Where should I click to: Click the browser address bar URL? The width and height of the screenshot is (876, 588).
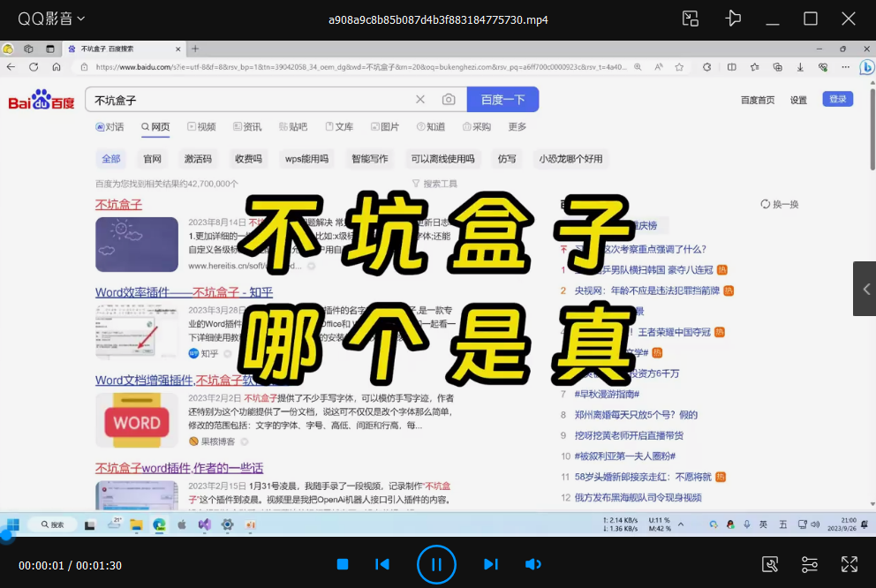(361, 67)
